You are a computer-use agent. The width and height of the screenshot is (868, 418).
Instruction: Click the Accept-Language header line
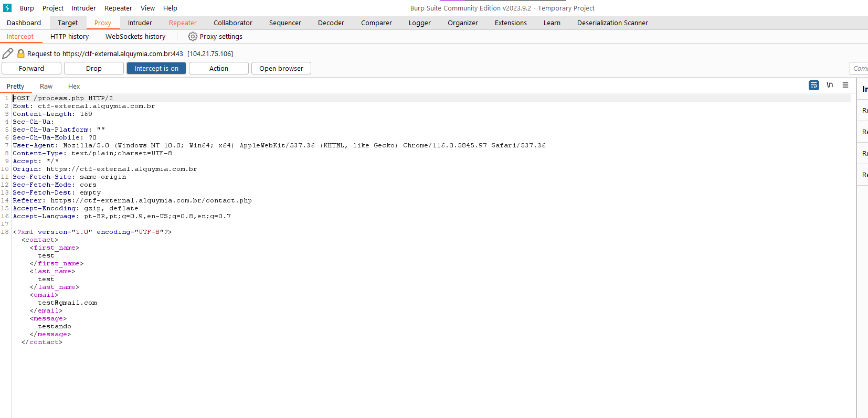[122, 216]
